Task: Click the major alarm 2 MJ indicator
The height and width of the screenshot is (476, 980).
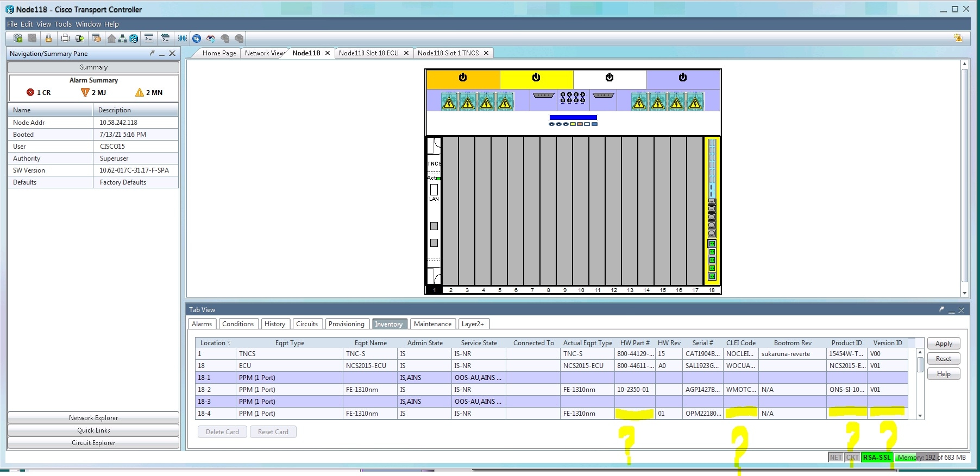Action: 93,92
